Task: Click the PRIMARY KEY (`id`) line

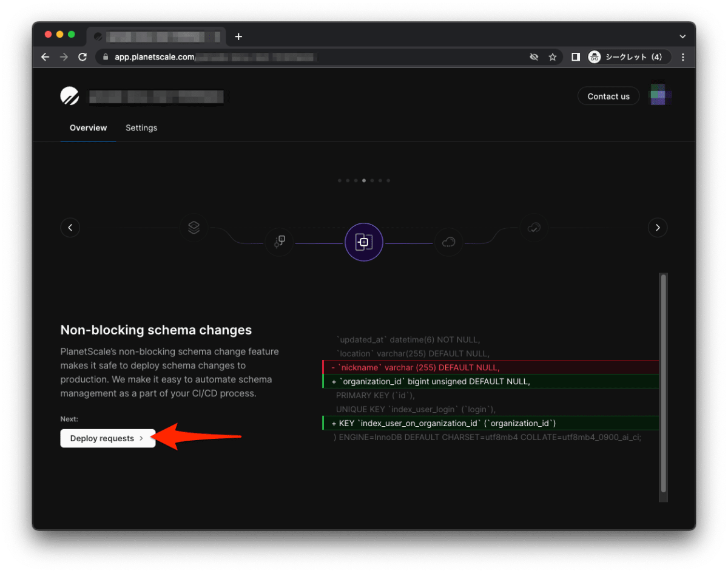Action: 375,395
